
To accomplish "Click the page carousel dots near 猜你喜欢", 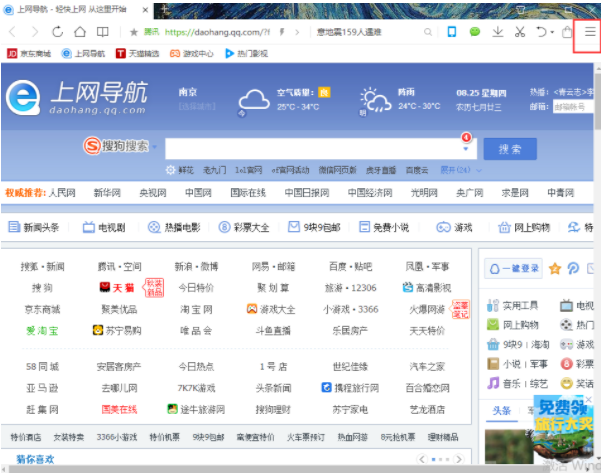I will 441,461.
